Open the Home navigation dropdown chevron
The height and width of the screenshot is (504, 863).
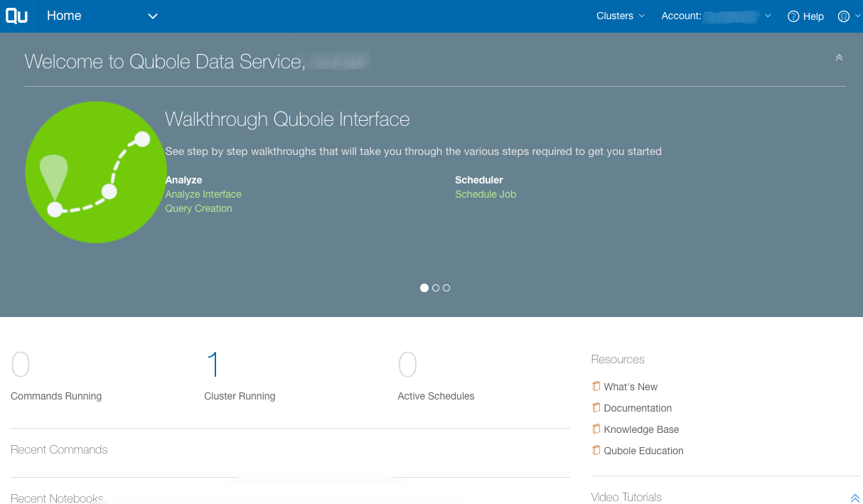point(153,16)
